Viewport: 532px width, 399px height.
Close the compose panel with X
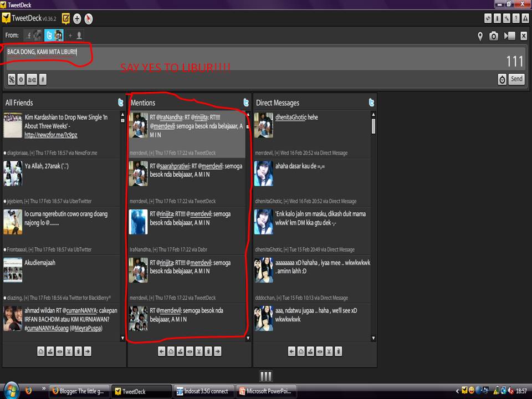click(524, 35)
